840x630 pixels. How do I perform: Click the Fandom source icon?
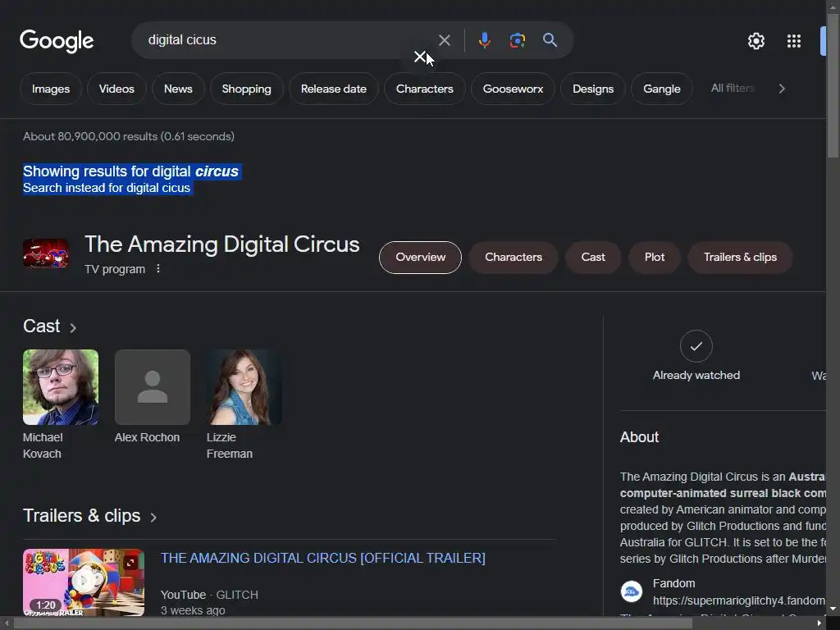631,591
